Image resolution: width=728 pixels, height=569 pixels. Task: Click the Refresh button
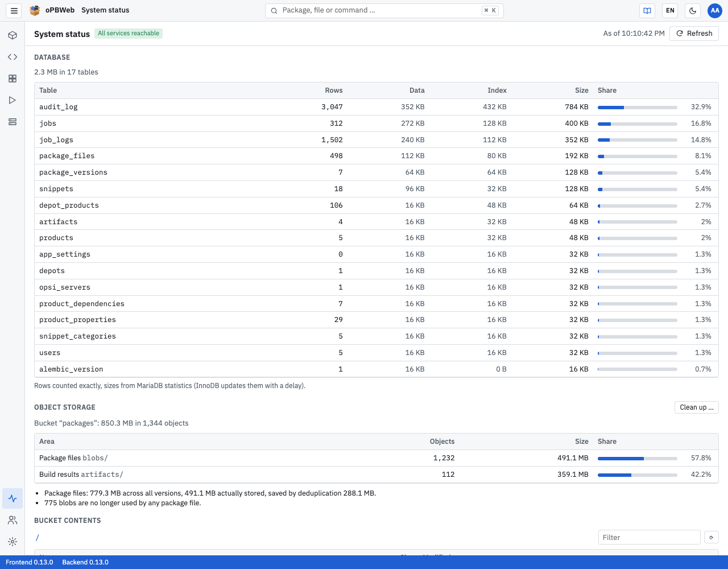[694, 34]
